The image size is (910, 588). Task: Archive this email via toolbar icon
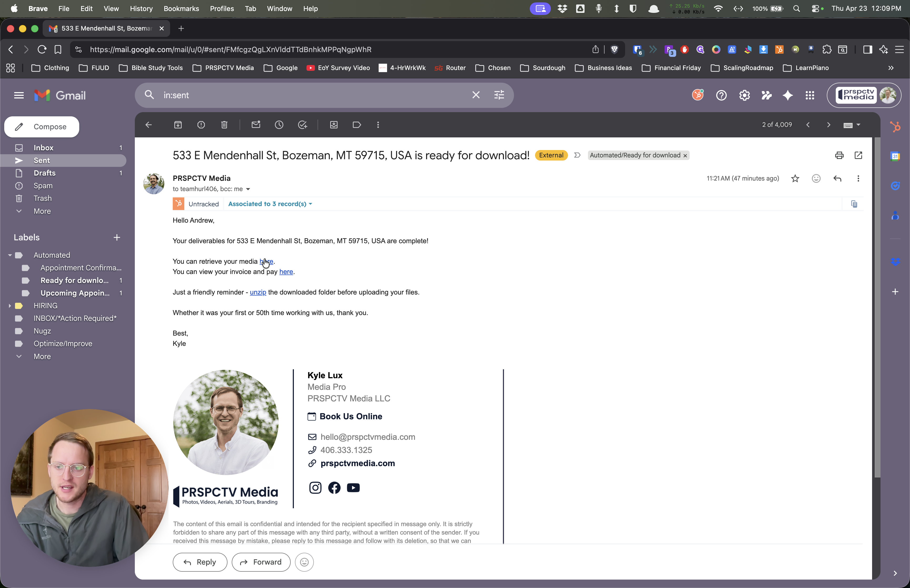178,125
